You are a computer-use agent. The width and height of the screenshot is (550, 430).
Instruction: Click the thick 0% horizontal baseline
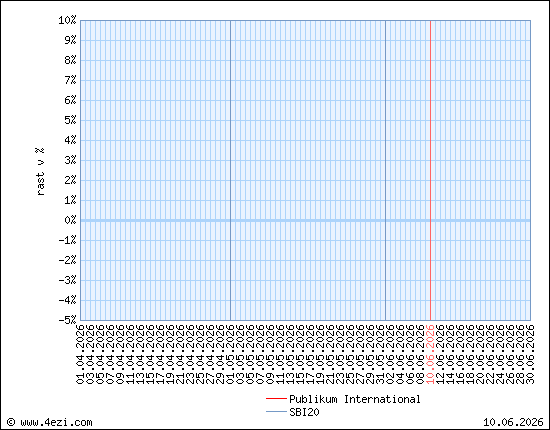pyautogui.click(x=306, y=220)
